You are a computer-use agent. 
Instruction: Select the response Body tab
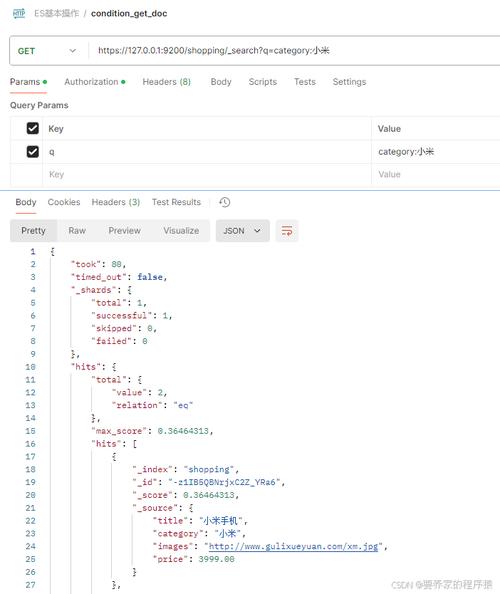click(26, 202)
